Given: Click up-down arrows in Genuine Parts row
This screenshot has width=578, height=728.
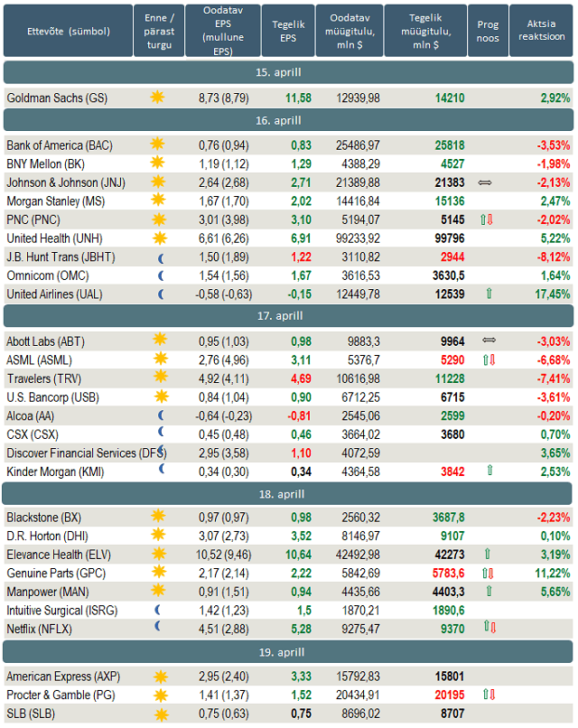Looking at the screenshot, I should click(x=488, y=574).
